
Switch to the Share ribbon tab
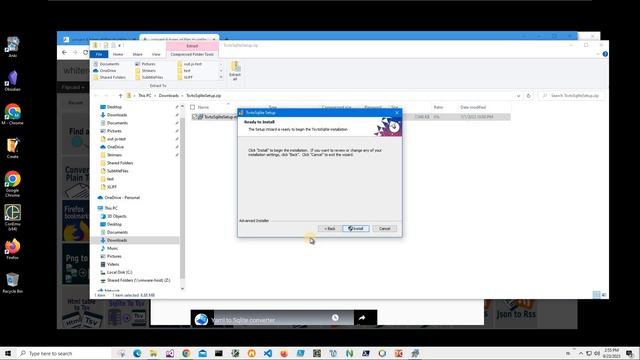coord(138,54)
